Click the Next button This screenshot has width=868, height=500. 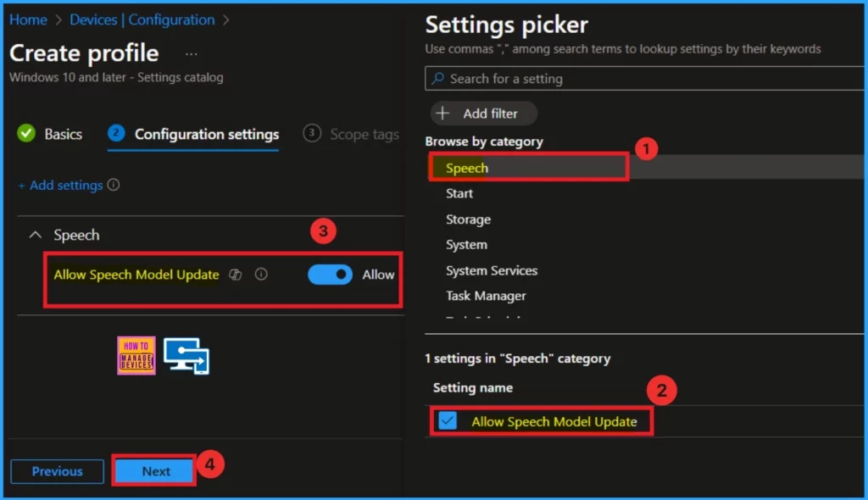pyautogui.click(x=155, y=471)
